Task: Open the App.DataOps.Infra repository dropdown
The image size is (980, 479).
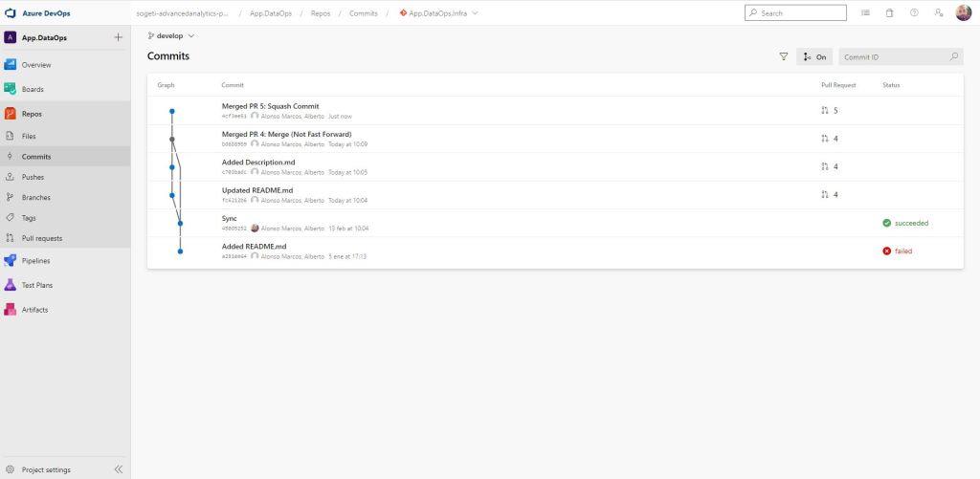Action: point(438,13)
